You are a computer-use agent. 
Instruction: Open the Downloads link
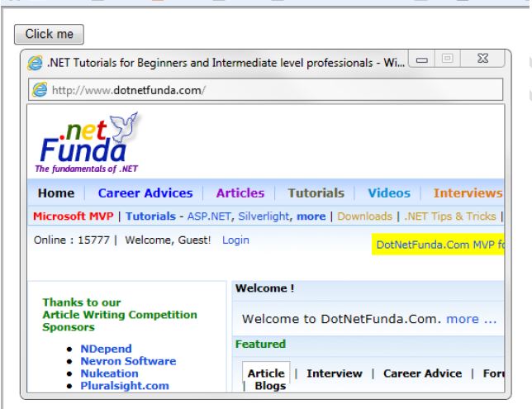coord(365,216)
